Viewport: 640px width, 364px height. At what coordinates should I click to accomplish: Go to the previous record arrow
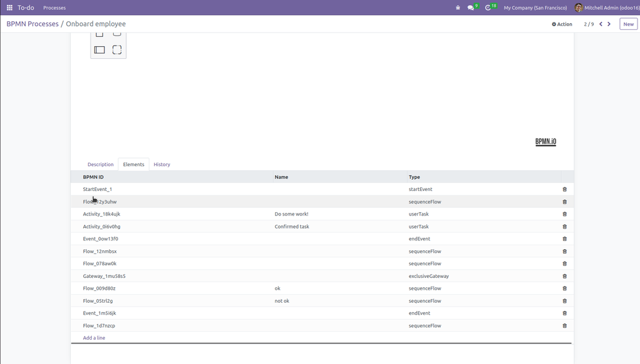[x=601, y=24]
